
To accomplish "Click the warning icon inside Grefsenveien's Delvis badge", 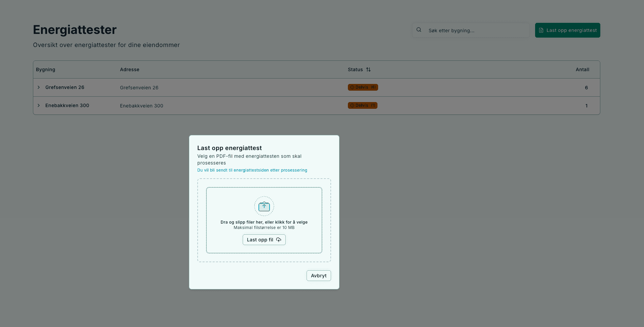I will pyautogui.click(x=352, y=87).
